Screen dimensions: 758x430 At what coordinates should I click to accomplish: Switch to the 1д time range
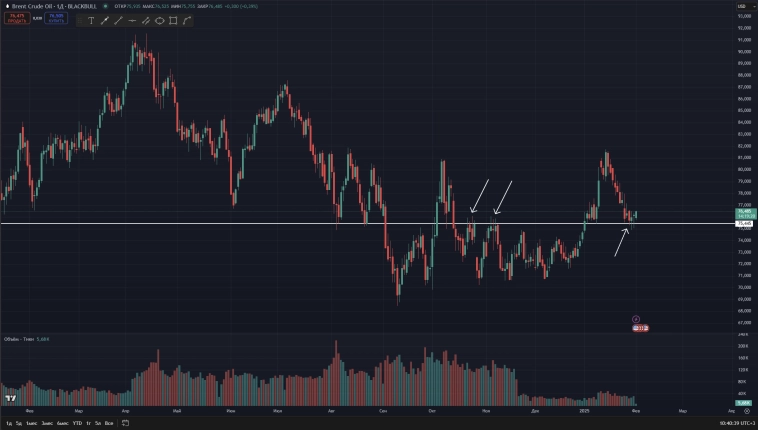pos(9,423)
